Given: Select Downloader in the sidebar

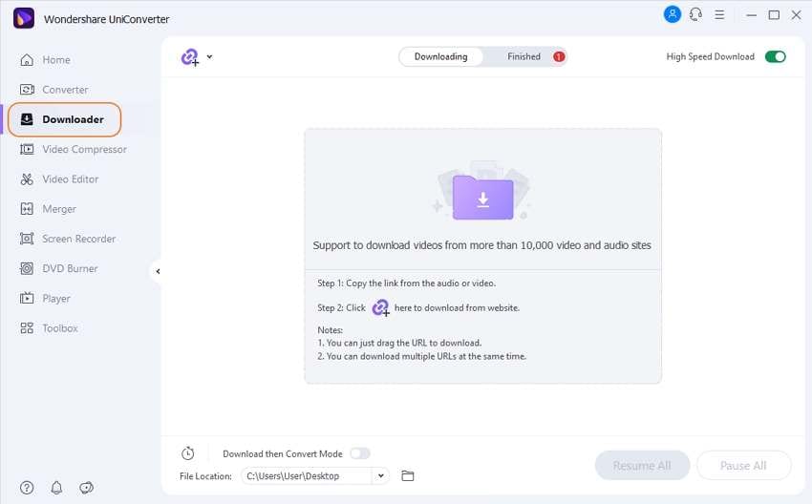Looking at the screenshot, I should (x=64, y=119).
